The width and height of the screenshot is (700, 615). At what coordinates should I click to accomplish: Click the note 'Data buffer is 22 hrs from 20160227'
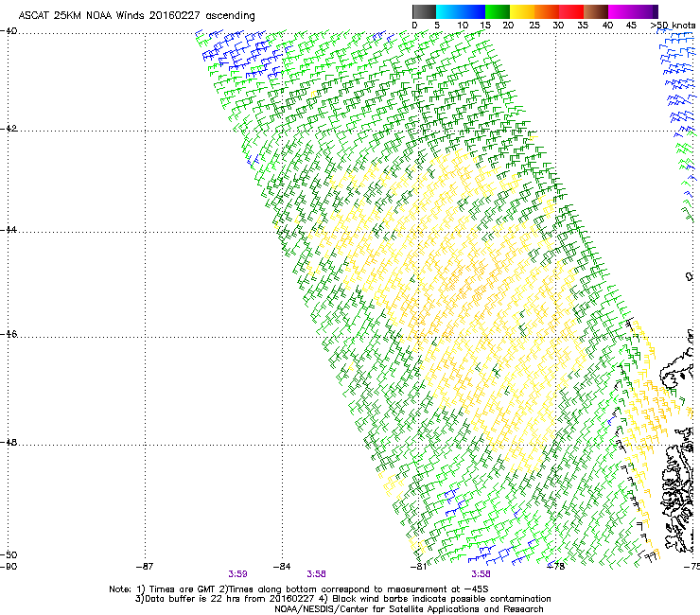coord(229,599)
